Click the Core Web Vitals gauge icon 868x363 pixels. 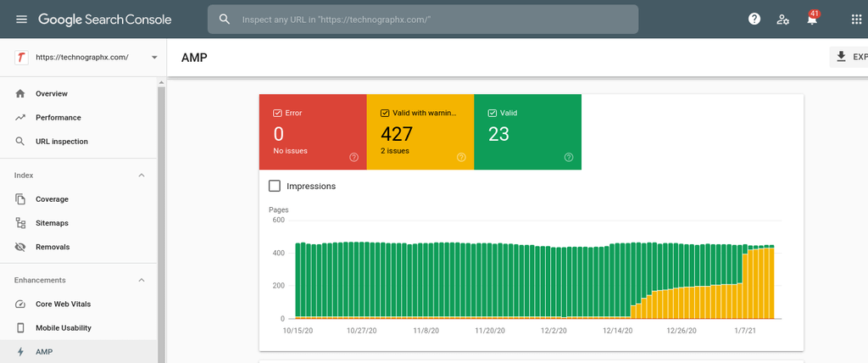(20, 304)
